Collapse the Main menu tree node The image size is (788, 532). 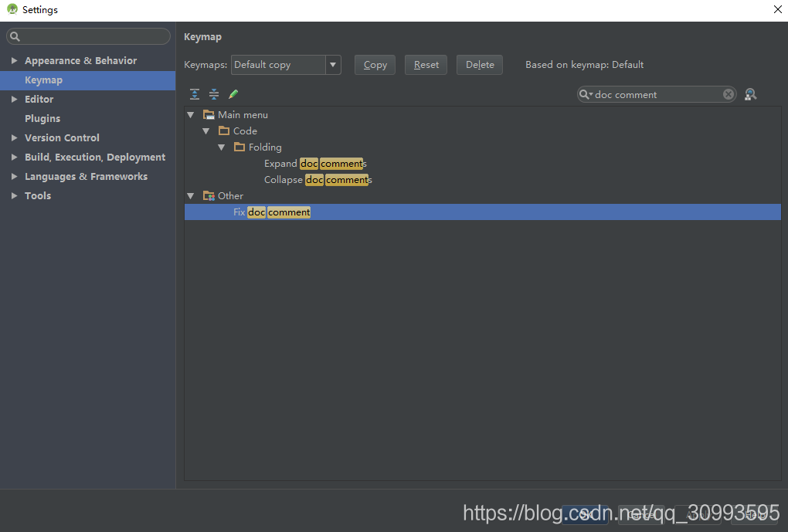(x=191, y=115)
